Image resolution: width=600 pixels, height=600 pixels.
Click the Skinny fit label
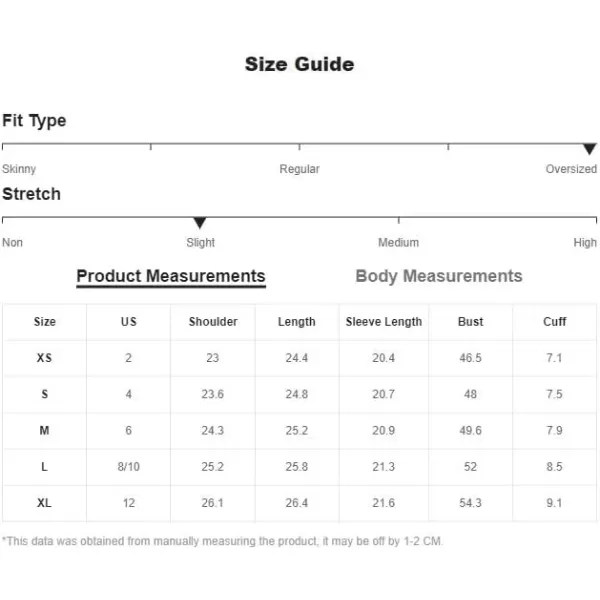point(19,169)
